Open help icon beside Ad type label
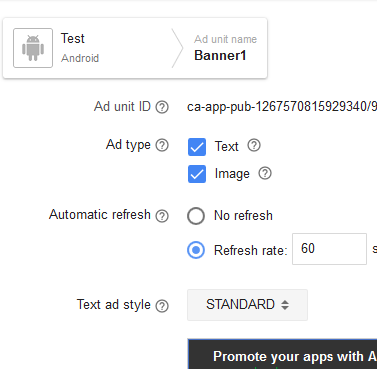The height and width of the screenshot is (369, 377). point(162,145)
